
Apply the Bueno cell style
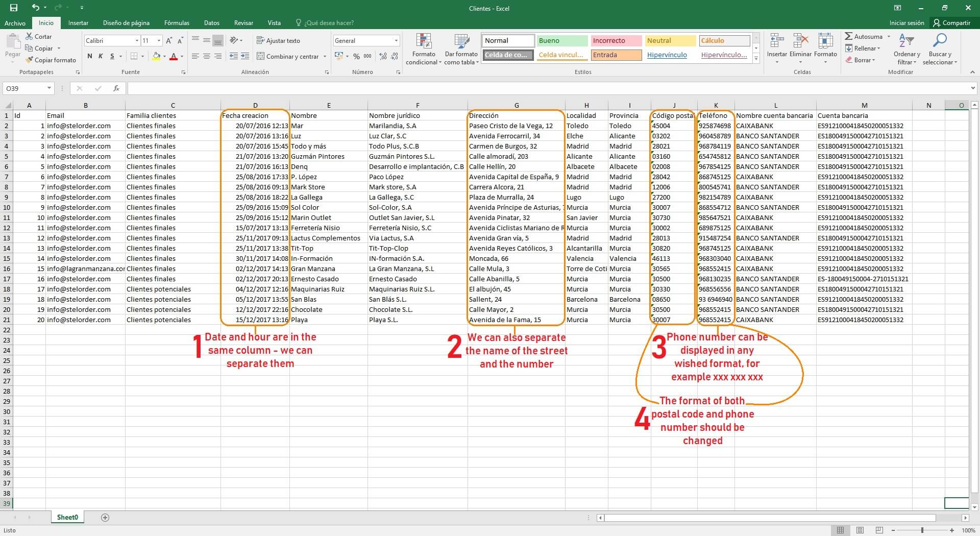coord(562,41)
